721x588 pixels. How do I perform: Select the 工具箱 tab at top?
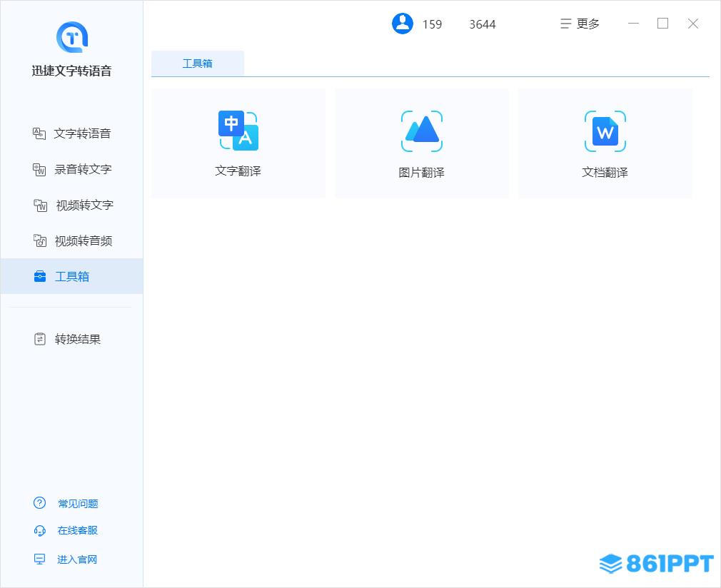click(198, 64)
